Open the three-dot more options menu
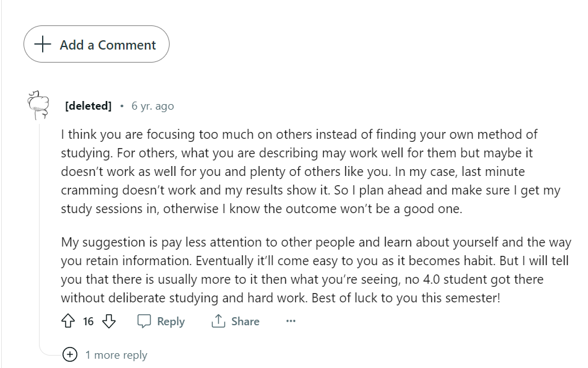This screenshot has width=588, height=368. click(290, 321)
